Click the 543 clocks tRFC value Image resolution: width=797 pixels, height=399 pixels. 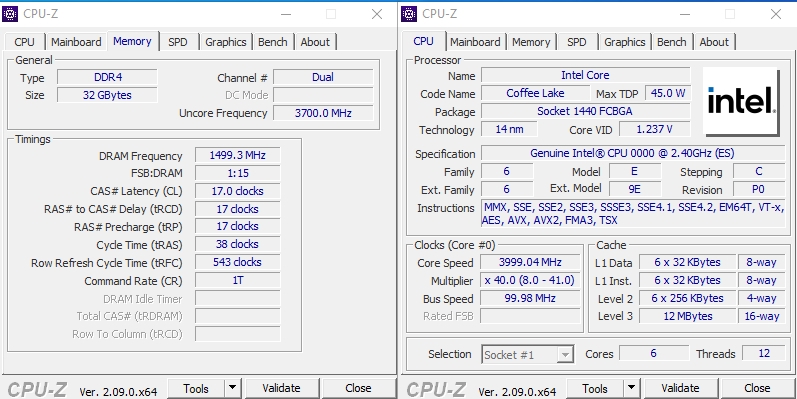click(237, 262)
